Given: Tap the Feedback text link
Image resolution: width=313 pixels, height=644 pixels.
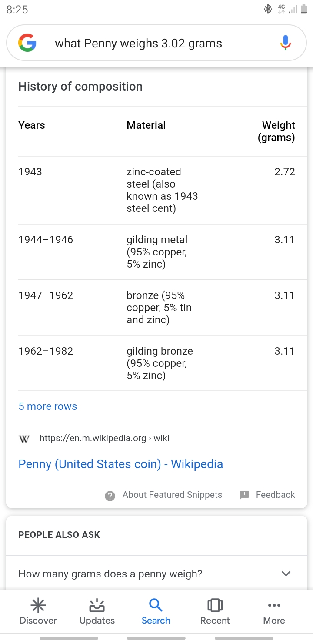Looking at the screenshot, I should pyautogui.click(x=275, y=495).
